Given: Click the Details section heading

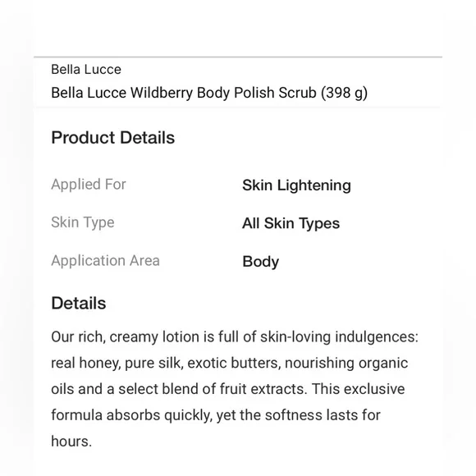Looking at the screenshot, I should (x=79, y=303).
